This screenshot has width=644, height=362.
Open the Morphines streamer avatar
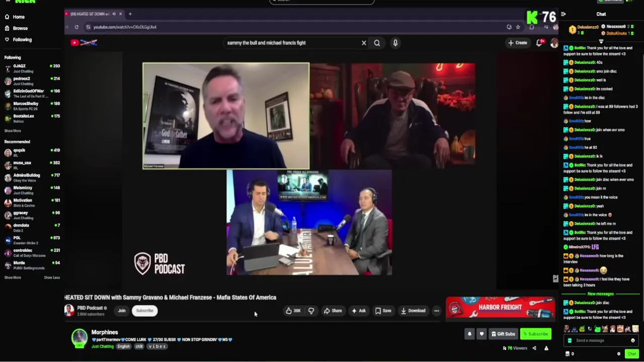79,338
